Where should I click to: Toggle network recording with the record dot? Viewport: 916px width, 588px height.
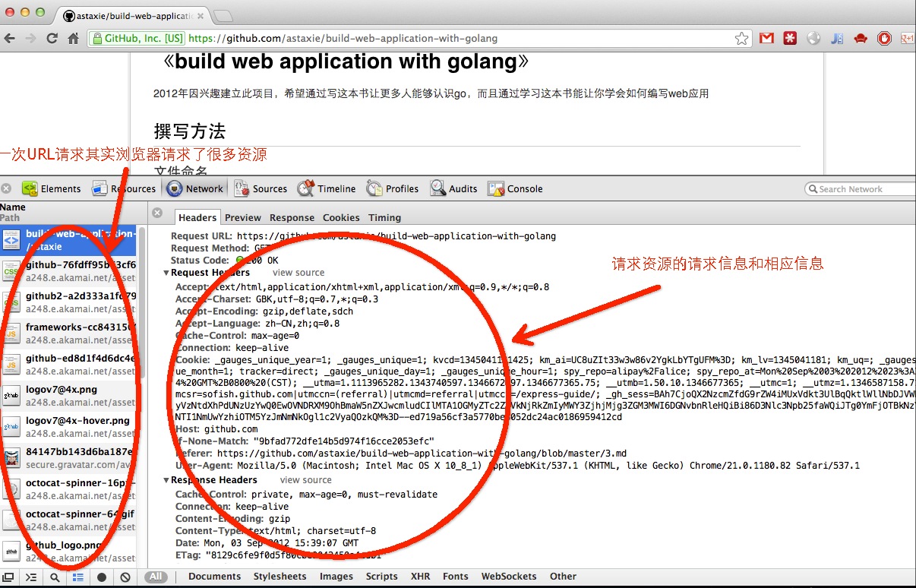click(x=102, y=577)
